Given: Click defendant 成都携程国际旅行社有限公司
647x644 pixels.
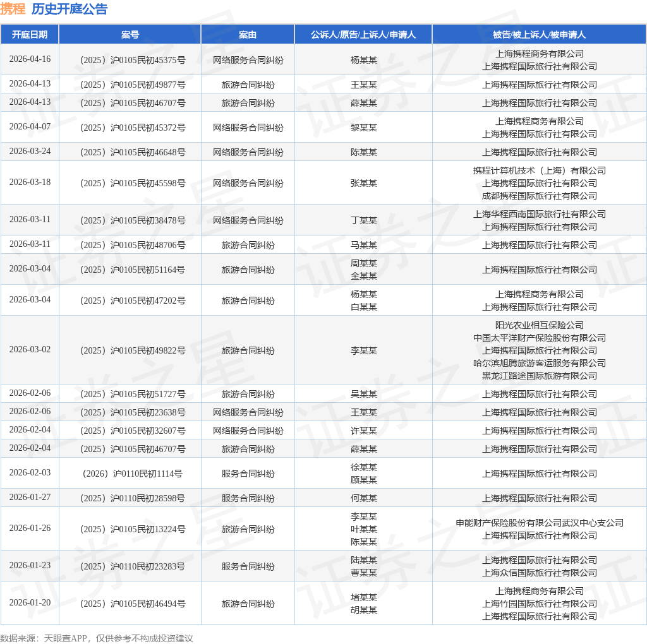Looking at the screenshot, I should click(x=540, y=196).
